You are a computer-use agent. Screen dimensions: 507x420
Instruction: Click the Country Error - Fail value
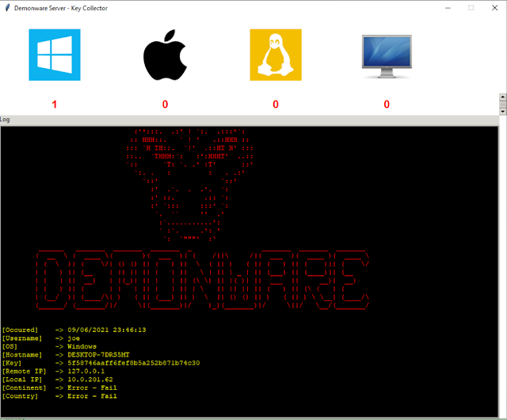pyautogui.click(x=92, y=396)
